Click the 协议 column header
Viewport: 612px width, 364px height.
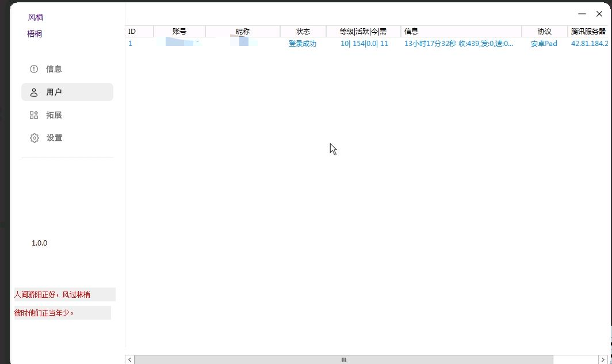tap(544, 32)
